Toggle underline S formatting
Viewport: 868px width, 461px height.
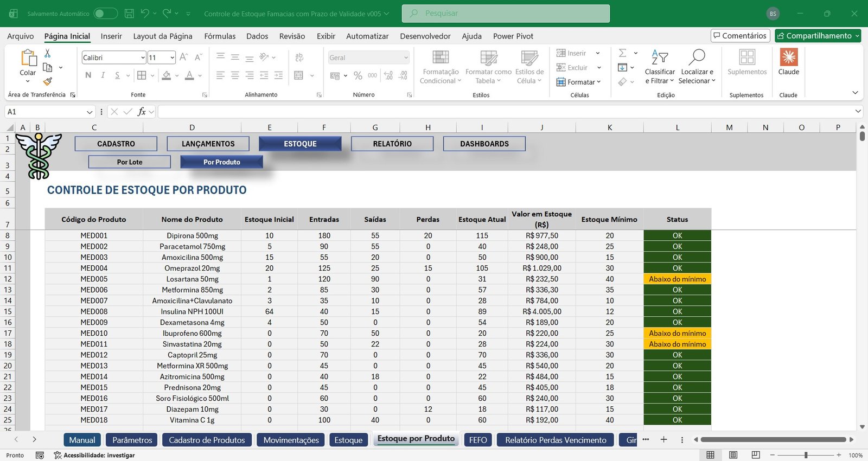tap(117, 75)
